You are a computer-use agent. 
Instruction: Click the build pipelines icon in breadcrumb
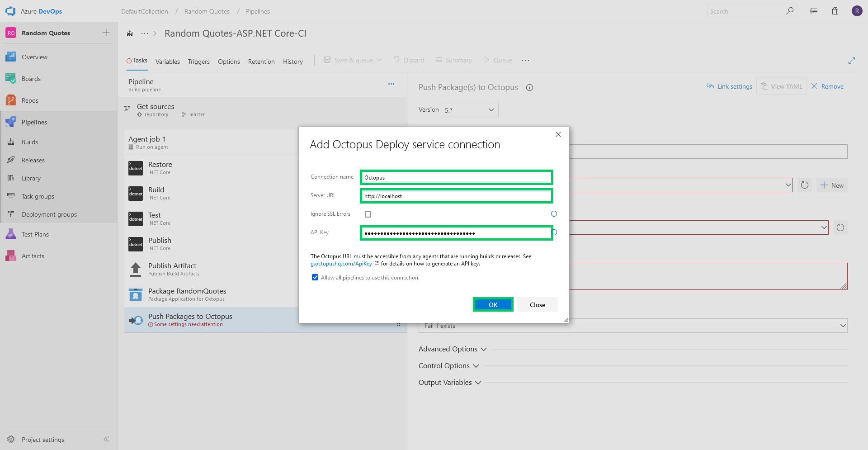pos(130,33)
